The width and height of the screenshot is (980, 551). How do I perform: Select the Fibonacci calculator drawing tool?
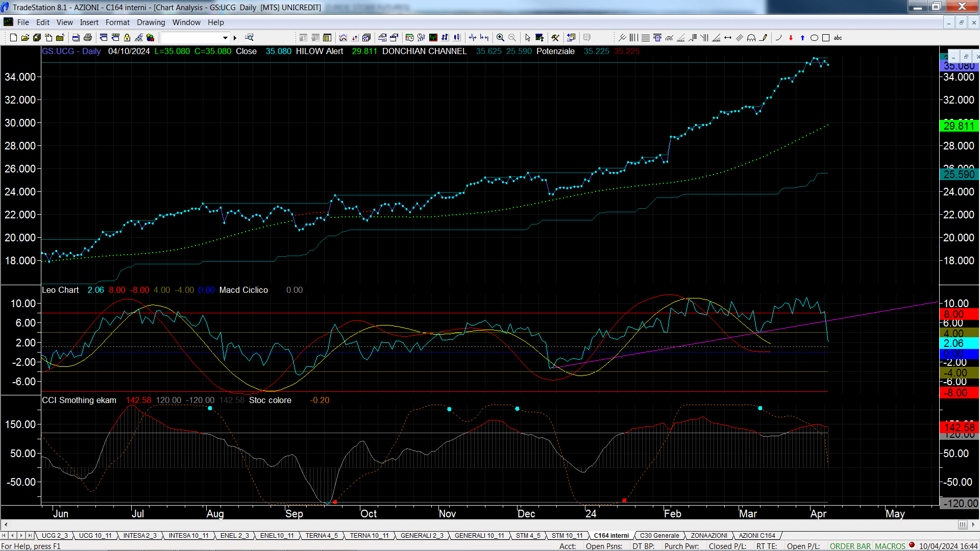[657, 37]
